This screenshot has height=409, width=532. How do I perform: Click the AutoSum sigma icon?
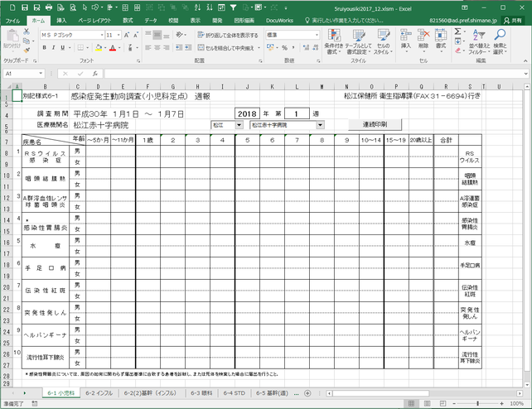click(x=457, y=31)
